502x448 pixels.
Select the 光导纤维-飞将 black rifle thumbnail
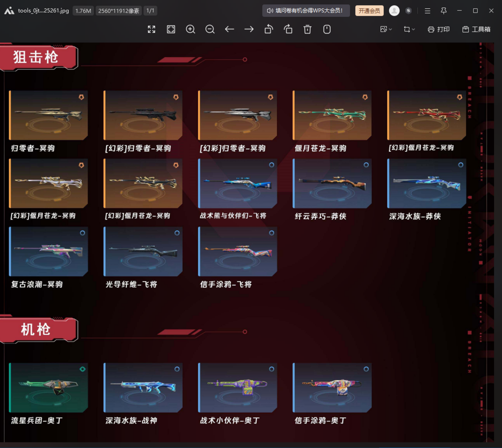(143, 252)
